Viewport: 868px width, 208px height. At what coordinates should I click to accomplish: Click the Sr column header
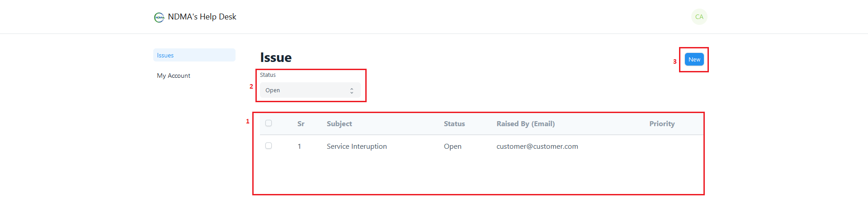(x=301, y=124)
